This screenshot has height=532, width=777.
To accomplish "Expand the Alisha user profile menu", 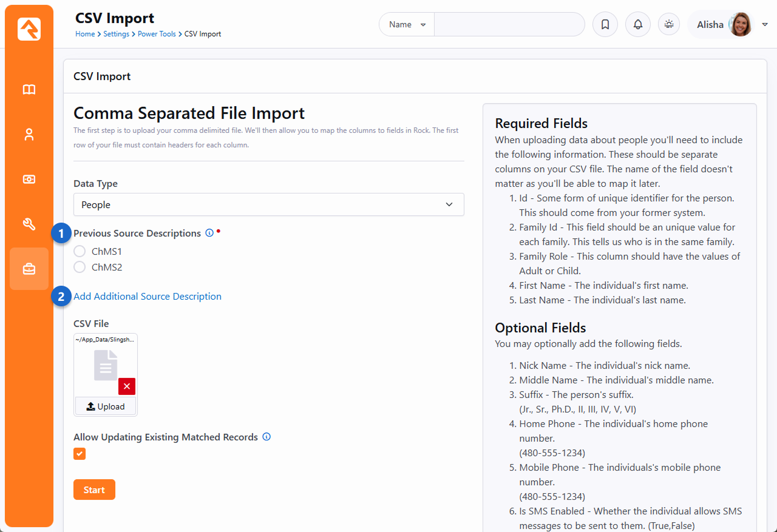I will point(764,25).
